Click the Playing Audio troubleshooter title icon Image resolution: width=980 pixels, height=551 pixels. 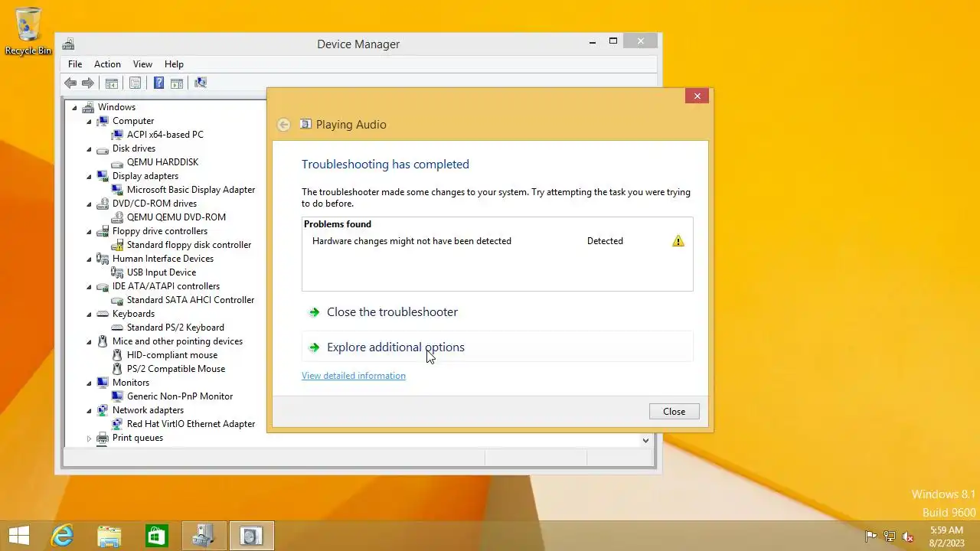tap(306, 124)
